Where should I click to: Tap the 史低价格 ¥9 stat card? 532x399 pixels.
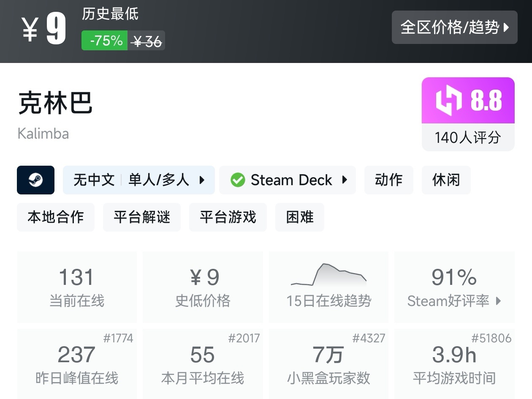[203, 287]
